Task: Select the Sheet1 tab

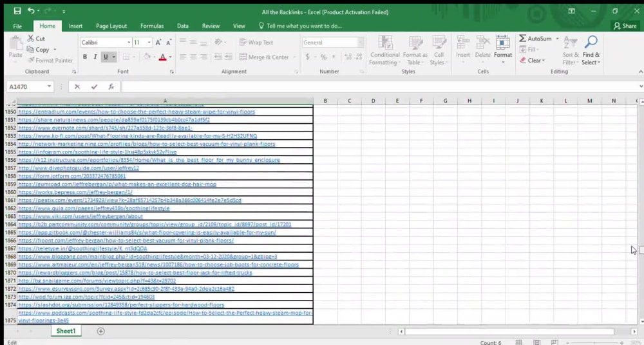Action: [x=66, y=331]
